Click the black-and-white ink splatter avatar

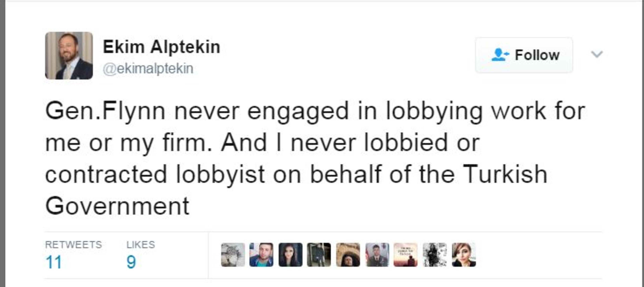click(435, 254)
